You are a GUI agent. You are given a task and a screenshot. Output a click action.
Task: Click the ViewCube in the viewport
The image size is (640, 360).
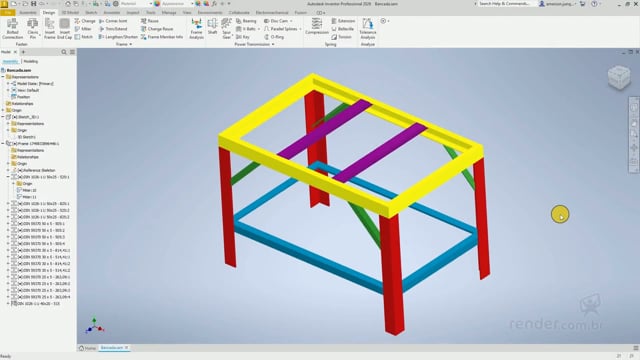click(x=619, y=77)
